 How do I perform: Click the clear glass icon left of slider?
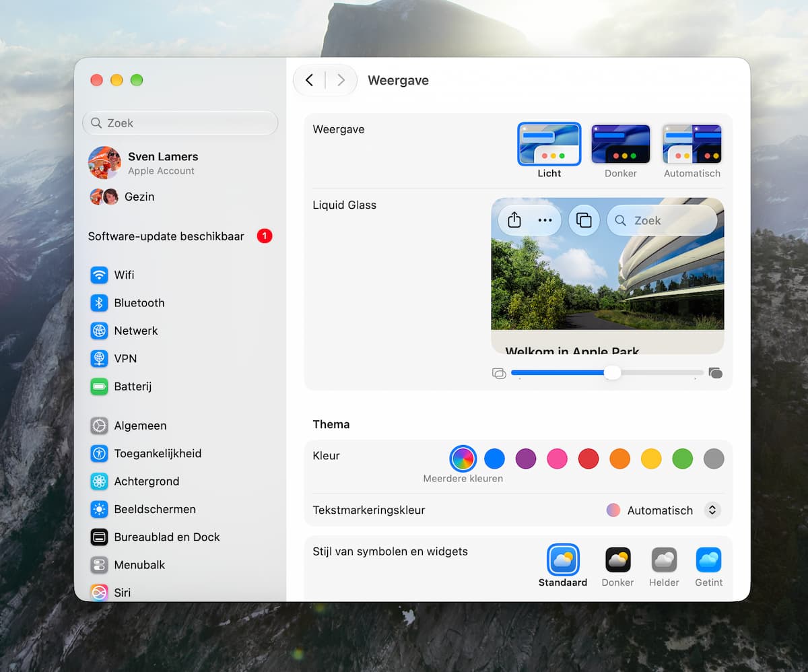click(x=499, y=373)
